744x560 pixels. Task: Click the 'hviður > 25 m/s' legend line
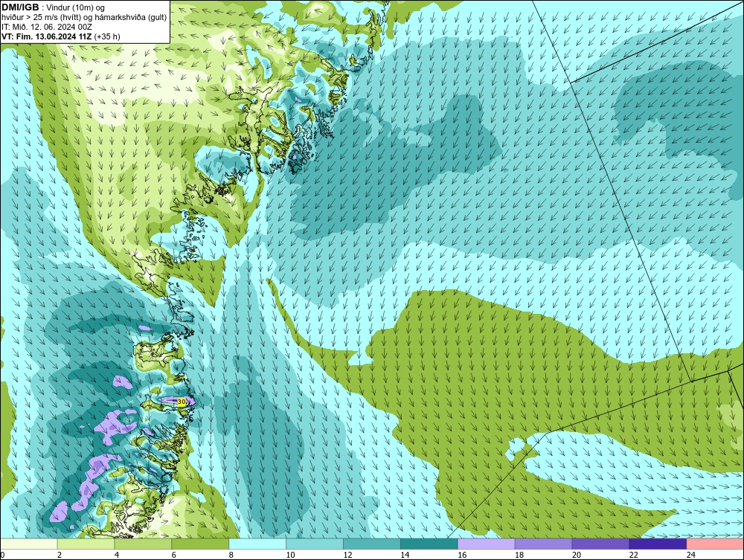[x=84, y=18]
